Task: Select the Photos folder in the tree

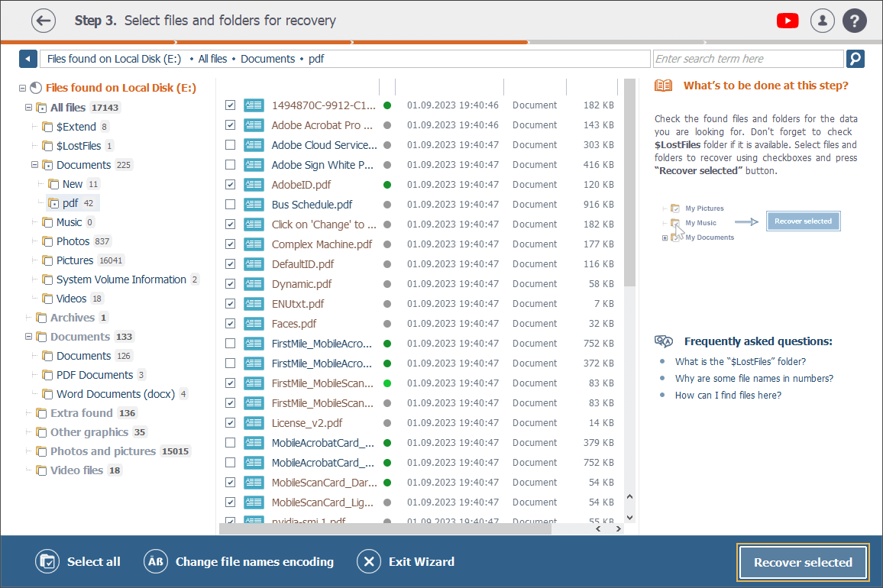Action: click(73, 241)
